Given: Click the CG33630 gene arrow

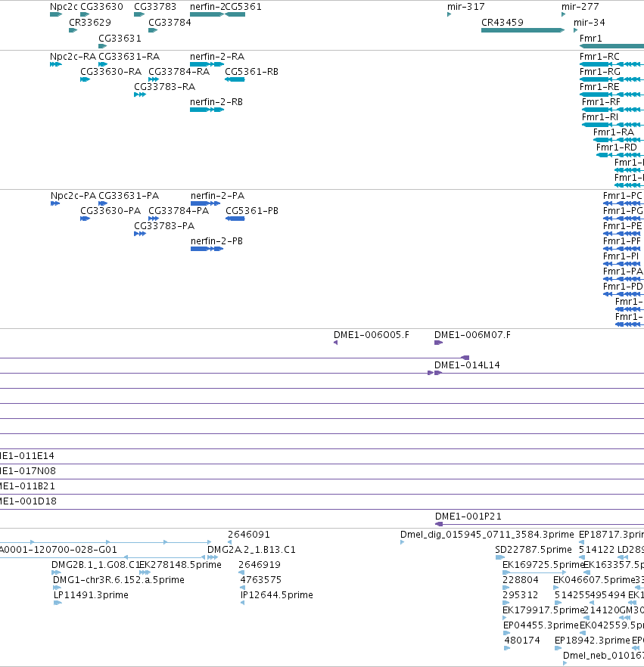Looking at the screenshot, I should (85, 14).
